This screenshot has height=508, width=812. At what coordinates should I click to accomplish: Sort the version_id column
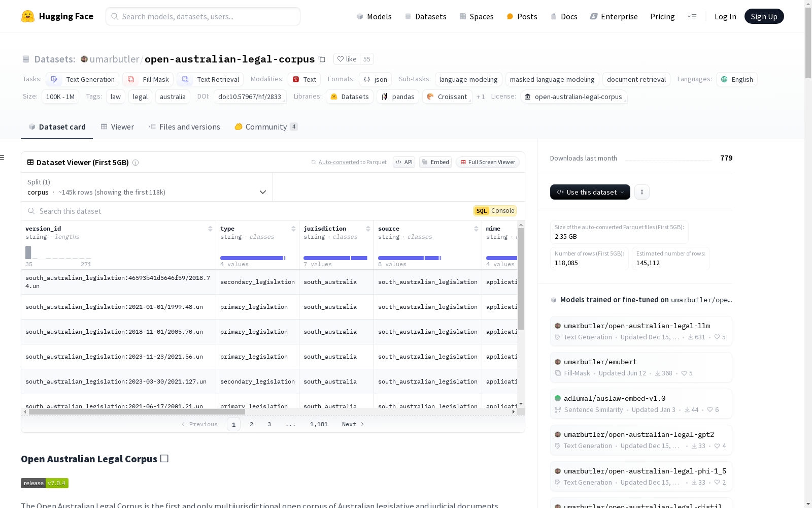pos(210,229)
